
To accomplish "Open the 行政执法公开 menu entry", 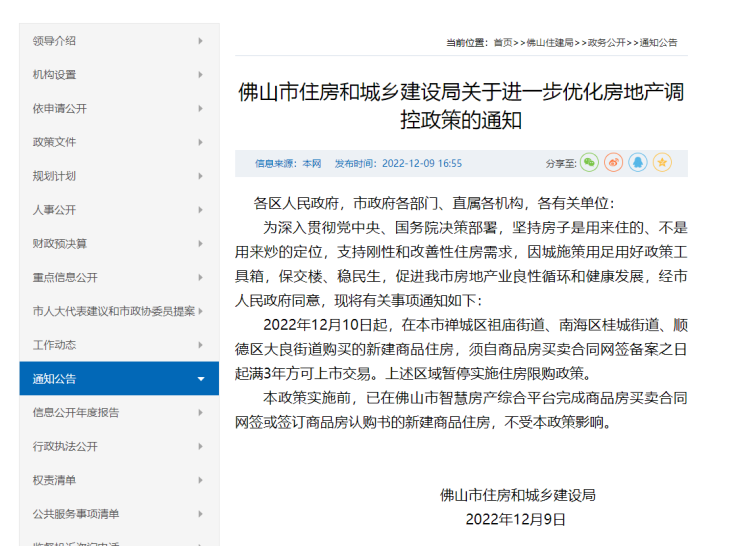I will [x=65, y=446].
